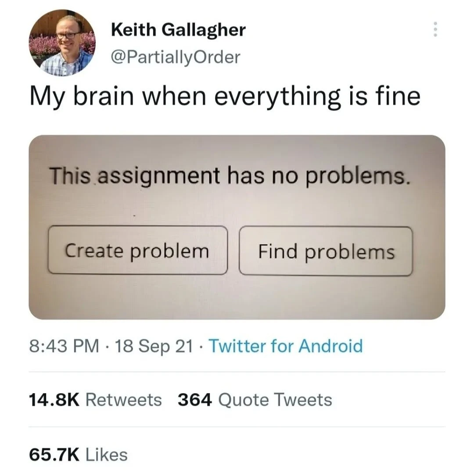
Task: Click the 8:43 PM timestamp
Action: pyautogui.click(x=64, y=346)
